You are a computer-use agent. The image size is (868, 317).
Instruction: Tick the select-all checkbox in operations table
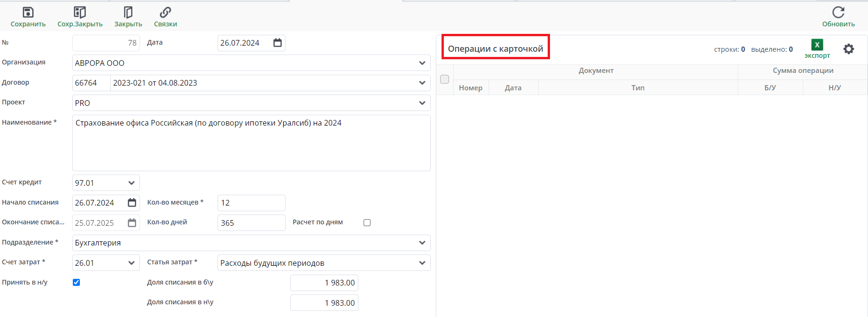[x=445, y=79]
